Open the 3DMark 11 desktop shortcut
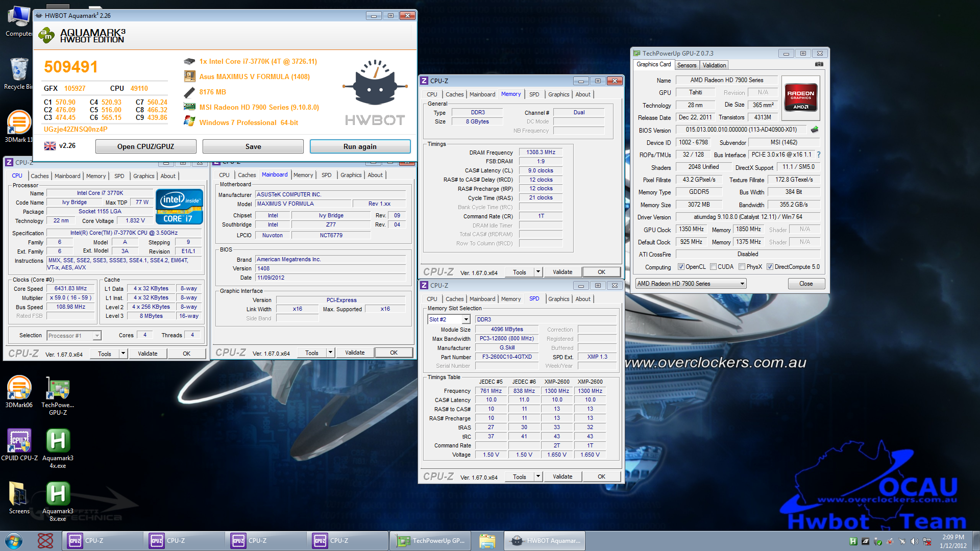 point(19,126)
